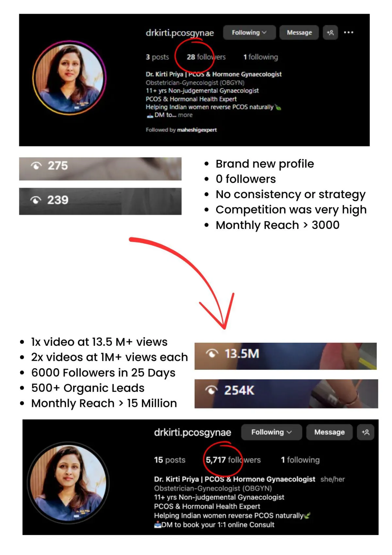Expand the bio via the 'more' link
Screen dimensions: 392x555
click(x=185, y=115)
